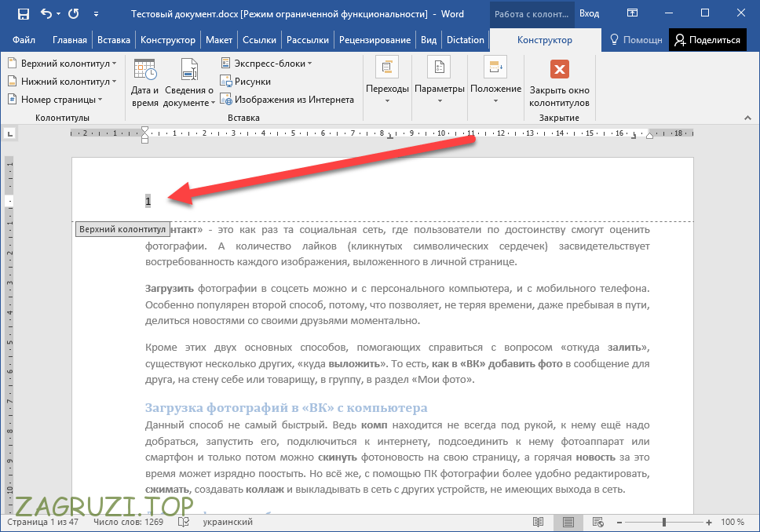Click the page number 1 in header

coord(148,202)
